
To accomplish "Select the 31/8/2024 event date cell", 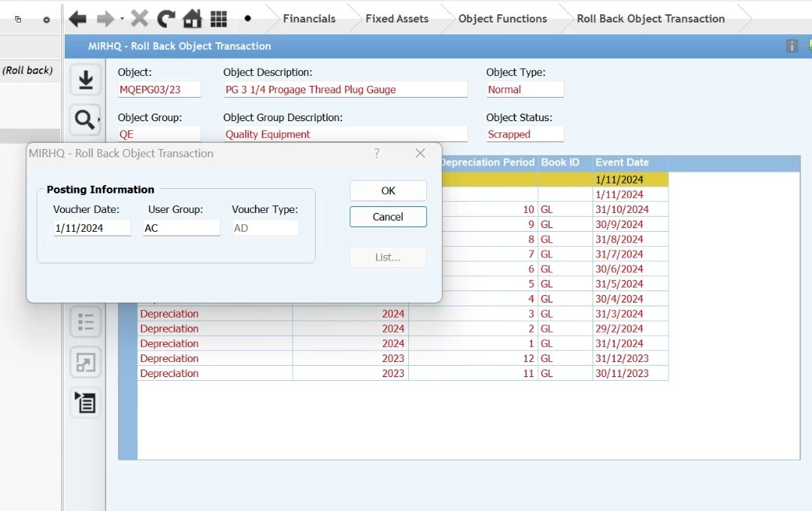I will 631,239.
